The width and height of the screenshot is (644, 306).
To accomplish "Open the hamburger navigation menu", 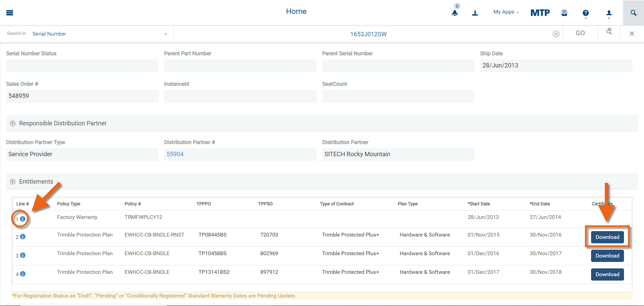I will pos(10,13).
